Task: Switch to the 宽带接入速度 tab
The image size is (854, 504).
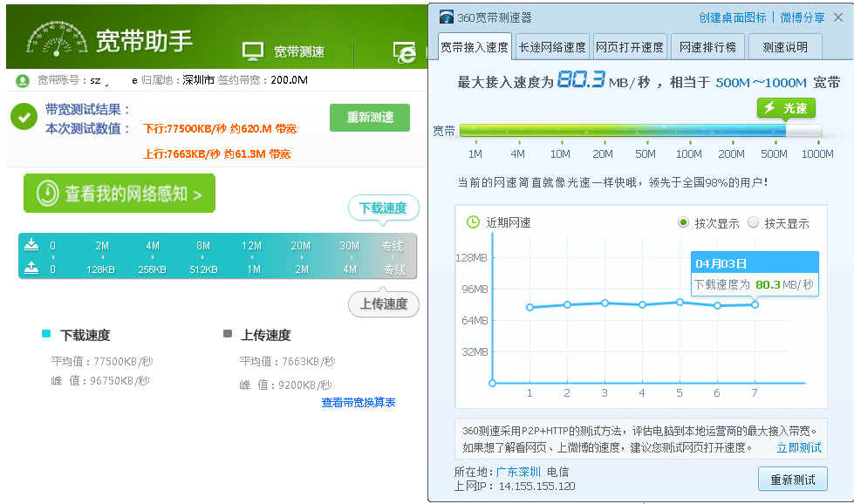Action: coord(474,47)
